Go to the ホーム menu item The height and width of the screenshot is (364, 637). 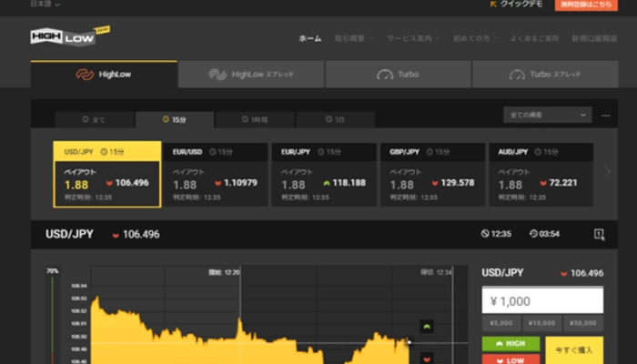click(x=310, y=38)
